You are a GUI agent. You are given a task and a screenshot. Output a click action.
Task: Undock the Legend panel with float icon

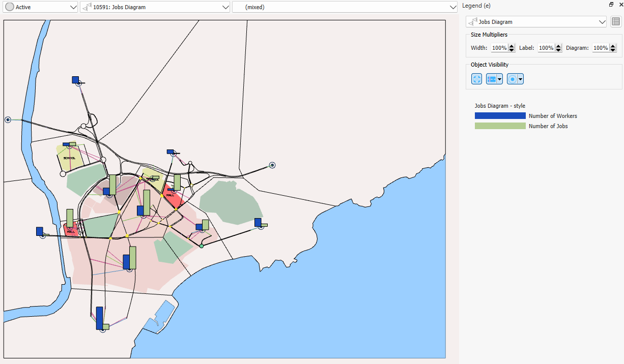tap(611, 5)
